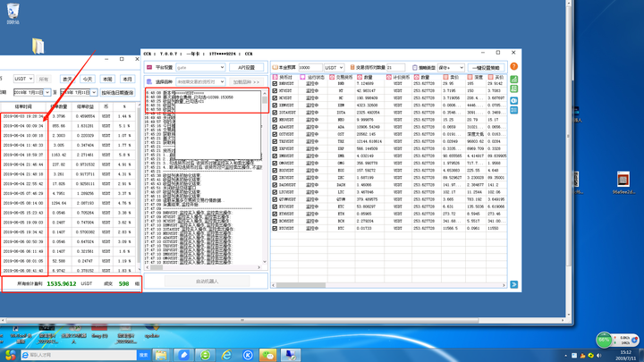Toggle the TRXUSDT row checkbox
This screenshot has width=644, height=362.
point(275,141)
